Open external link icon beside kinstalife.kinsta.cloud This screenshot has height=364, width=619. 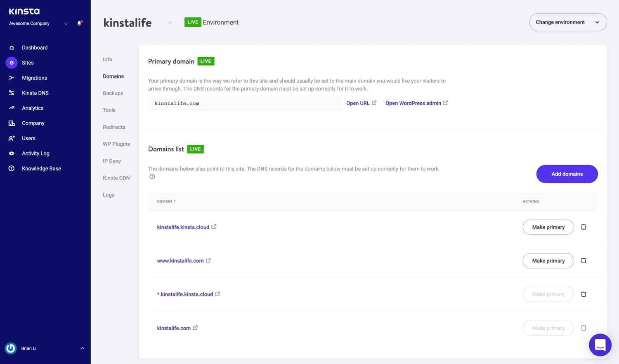click(x=214, y=227)
